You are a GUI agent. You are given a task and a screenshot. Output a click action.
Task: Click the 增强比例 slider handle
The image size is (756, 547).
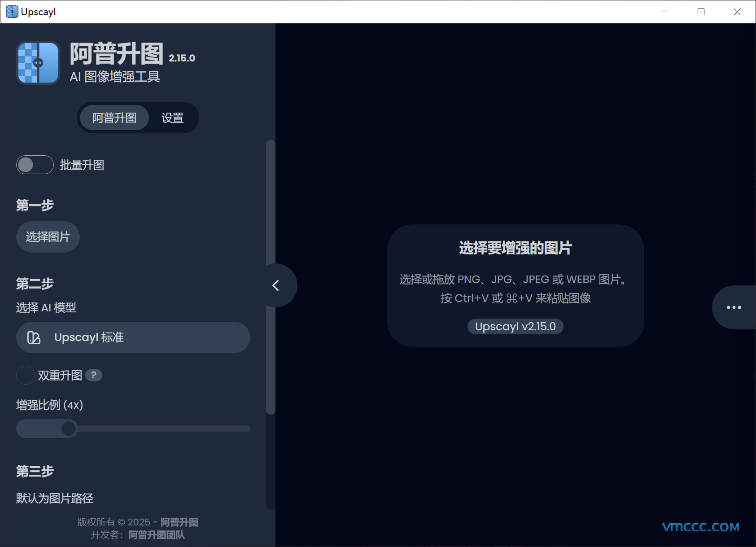(x=69, y=429)
